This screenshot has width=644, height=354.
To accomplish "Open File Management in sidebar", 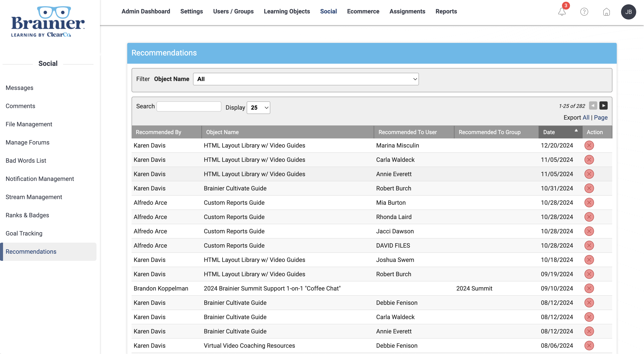I will pyautogui.click(x=29, y=124).
